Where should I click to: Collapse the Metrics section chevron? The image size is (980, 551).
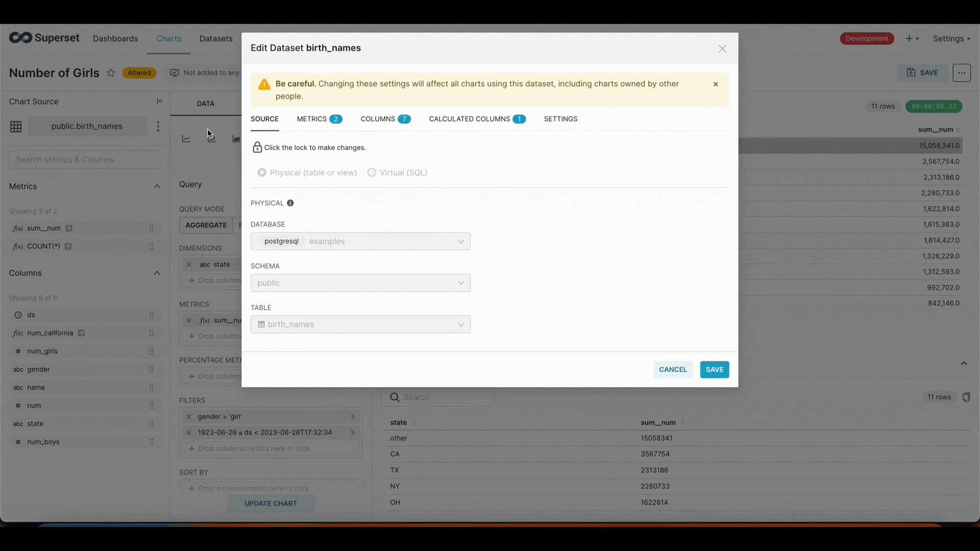157,186
